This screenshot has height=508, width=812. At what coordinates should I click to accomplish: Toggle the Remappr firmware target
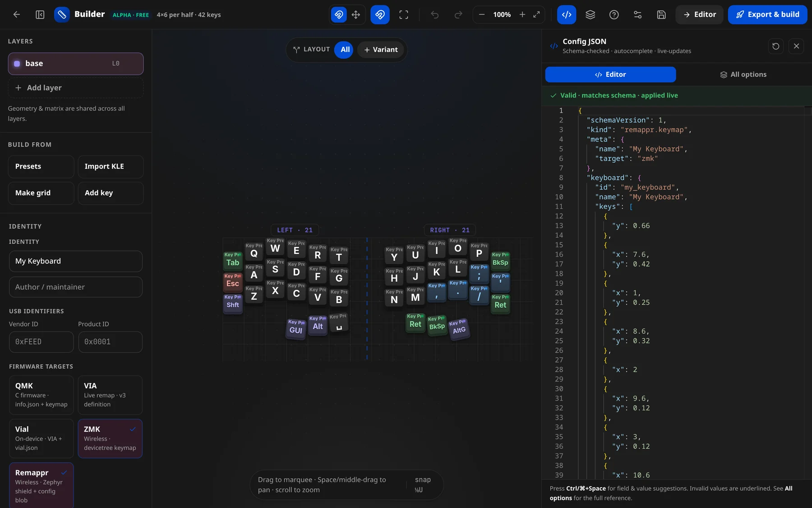41,485
